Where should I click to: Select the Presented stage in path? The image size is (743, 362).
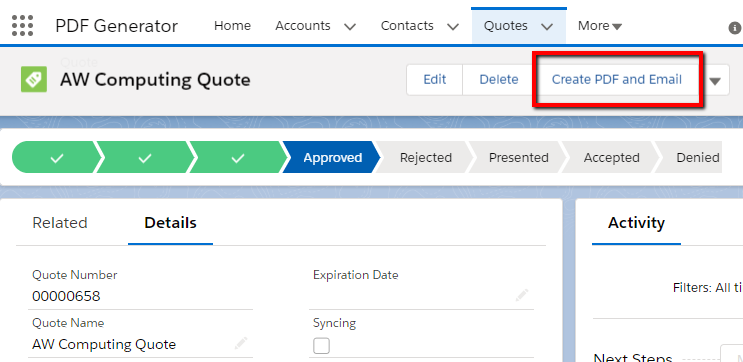pyautogui.click(x=518, y=157)
